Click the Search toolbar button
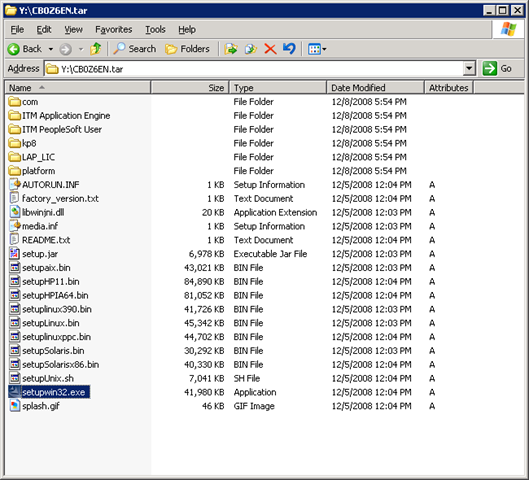Screen dimensions: 529x480 click(x=135, y=49)
